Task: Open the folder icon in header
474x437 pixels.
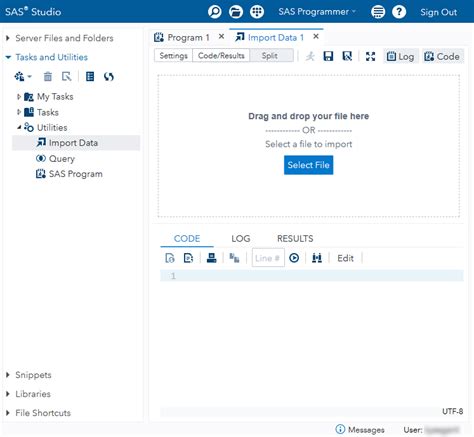Action: [236, 12]
